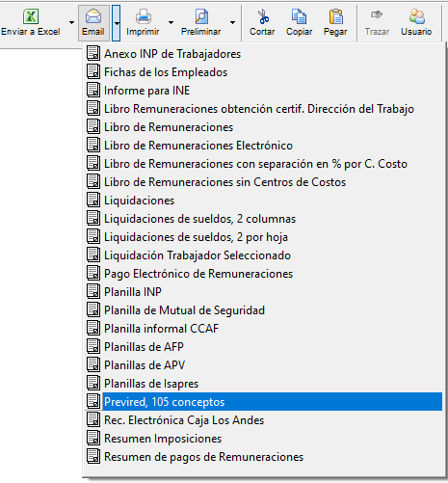This screenshot has height=483, width=448.
Task: Choose Libro de Remuneraciones Electrónico
Action: point(263,146)
